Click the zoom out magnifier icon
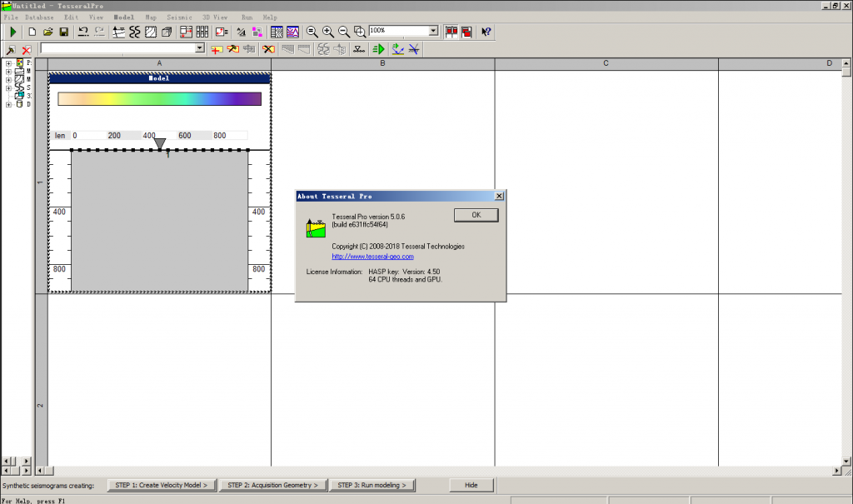 coord(344,32)
